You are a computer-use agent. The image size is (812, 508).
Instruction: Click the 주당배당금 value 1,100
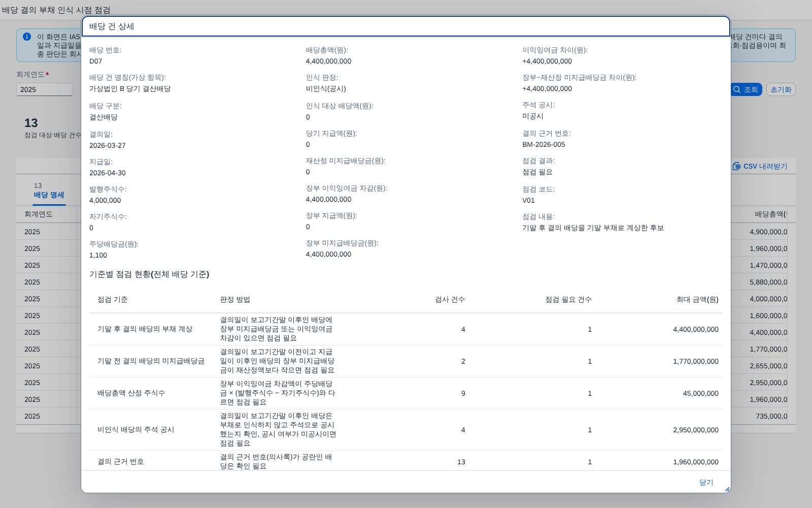[98, 255]
